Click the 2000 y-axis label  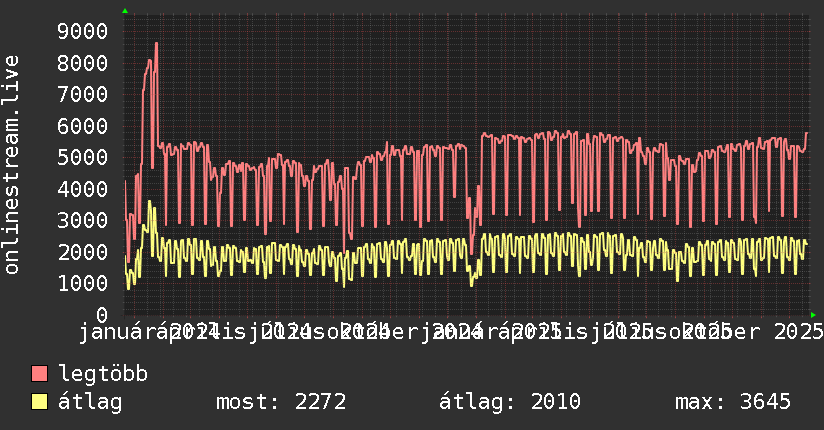pos(83,252)
